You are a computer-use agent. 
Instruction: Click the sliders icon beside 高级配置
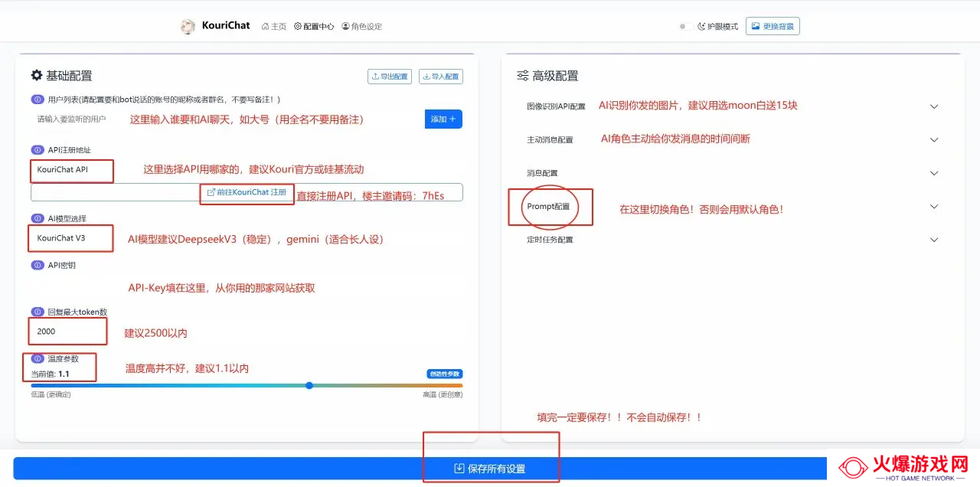[x=523, y=76]
